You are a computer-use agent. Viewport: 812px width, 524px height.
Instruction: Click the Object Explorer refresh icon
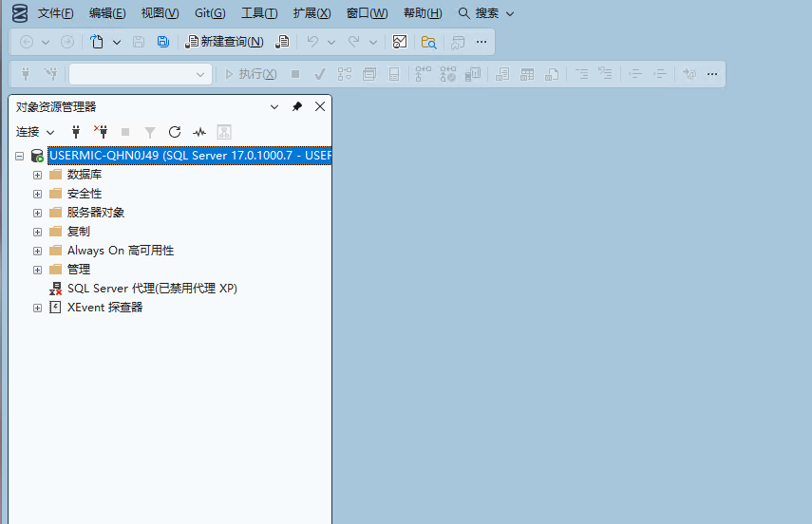[175, 132]
